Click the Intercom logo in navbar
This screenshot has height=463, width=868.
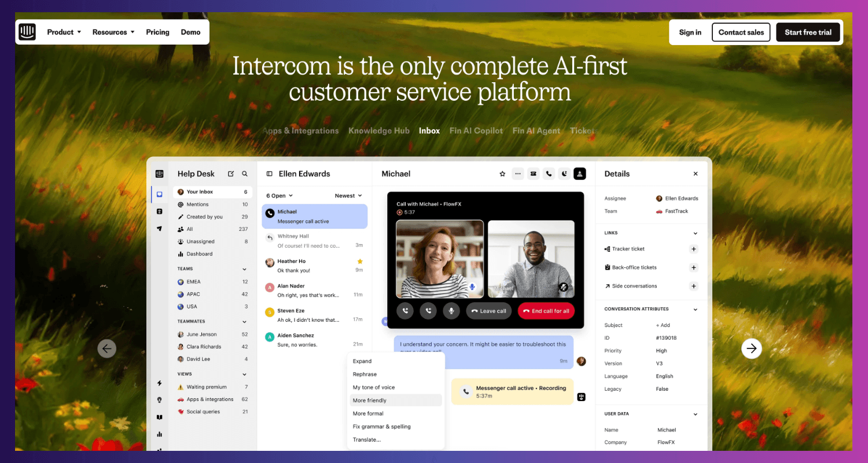tap(27, 32)
